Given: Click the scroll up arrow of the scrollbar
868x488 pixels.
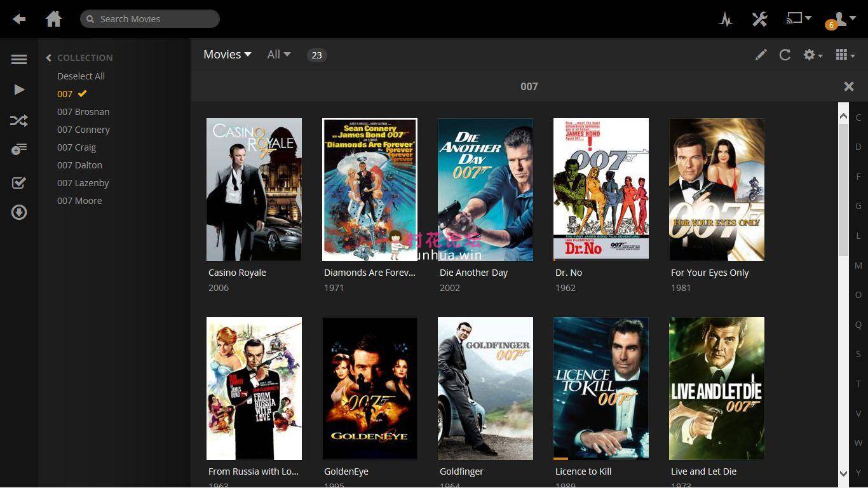Looking at the screenshot, I should 843,116.
